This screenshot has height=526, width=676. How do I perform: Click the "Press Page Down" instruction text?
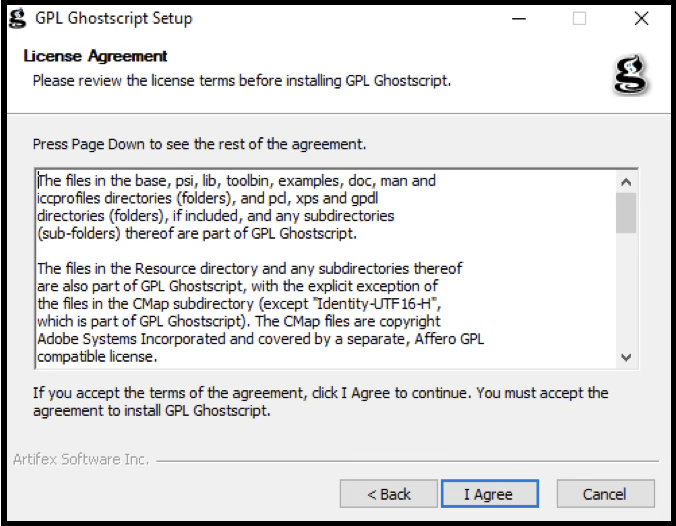(199, 144)
